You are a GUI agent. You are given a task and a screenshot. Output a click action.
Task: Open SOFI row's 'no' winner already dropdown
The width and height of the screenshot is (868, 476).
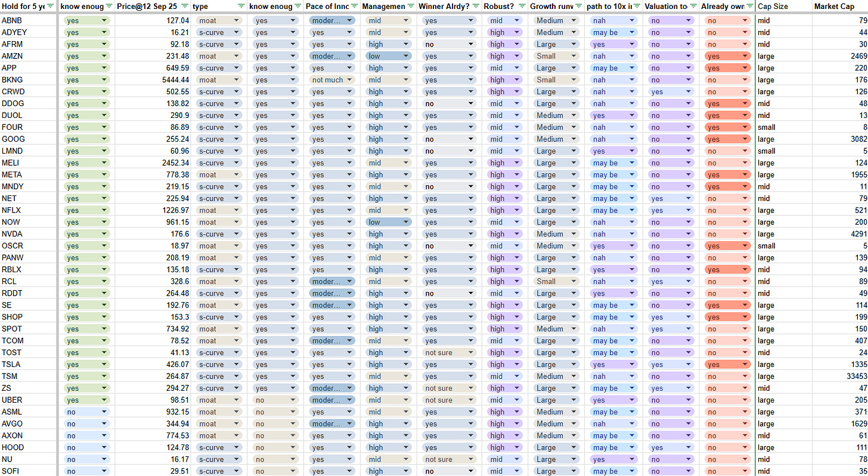449,471
